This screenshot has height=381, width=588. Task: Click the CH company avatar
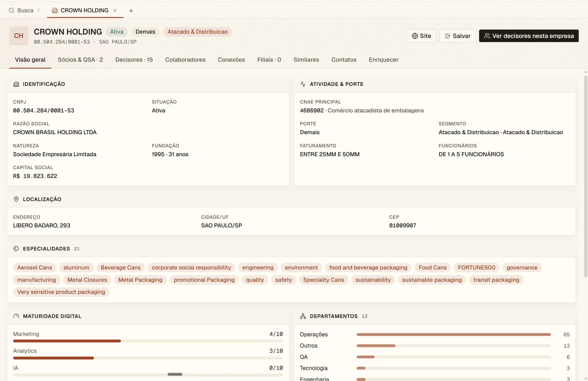(x=19, y=36)
